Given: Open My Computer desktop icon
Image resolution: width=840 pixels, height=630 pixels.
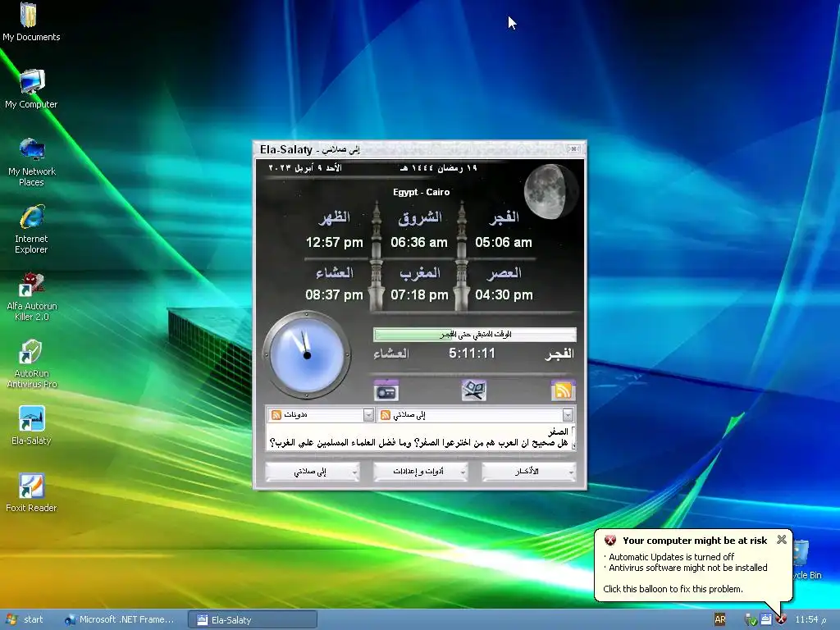Looking at the screenshot, I should (x=31, y=89).
